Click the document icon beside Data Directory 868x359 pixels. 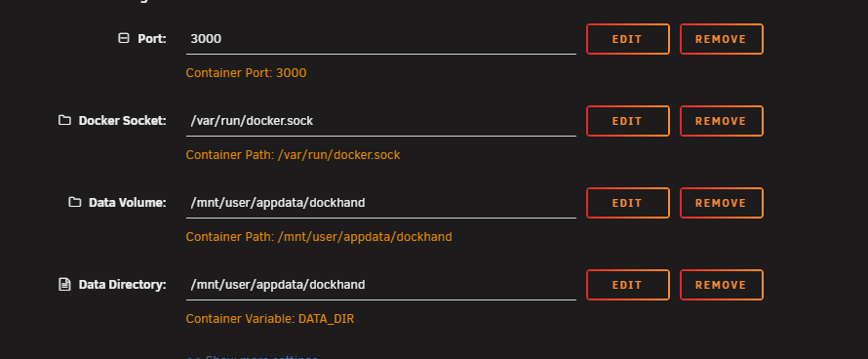click(64, 284)
